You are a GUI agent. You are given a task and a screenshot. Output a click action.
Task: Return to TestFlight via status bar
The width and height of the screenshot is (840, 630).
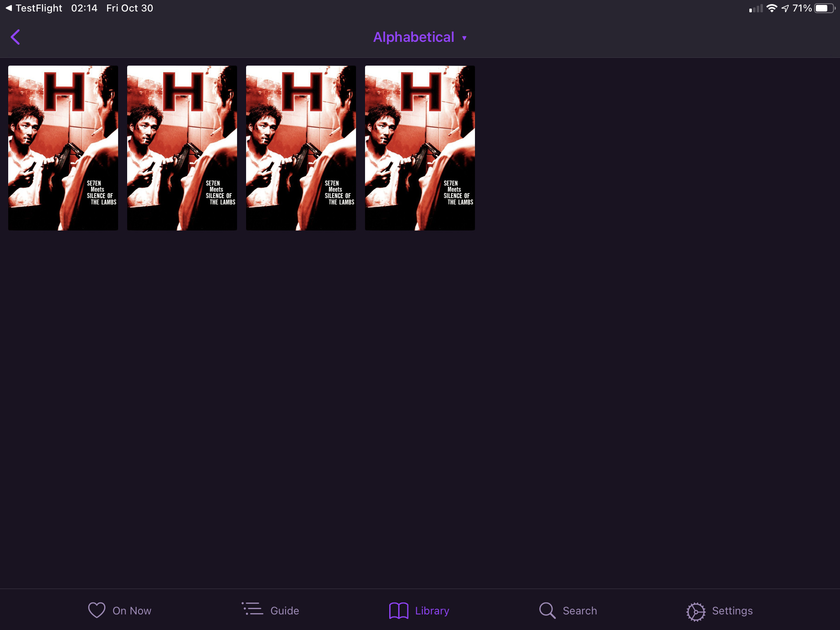[x=34, y=8]
